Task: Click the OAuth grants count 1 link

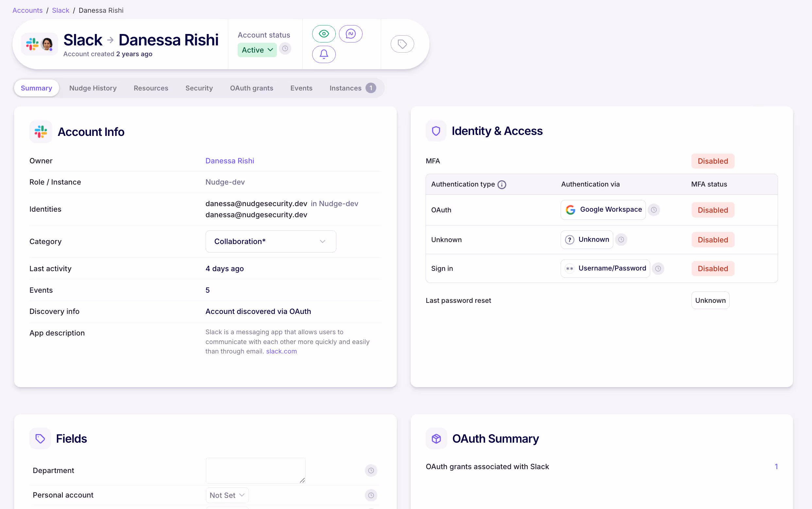Action: point(776,467)
